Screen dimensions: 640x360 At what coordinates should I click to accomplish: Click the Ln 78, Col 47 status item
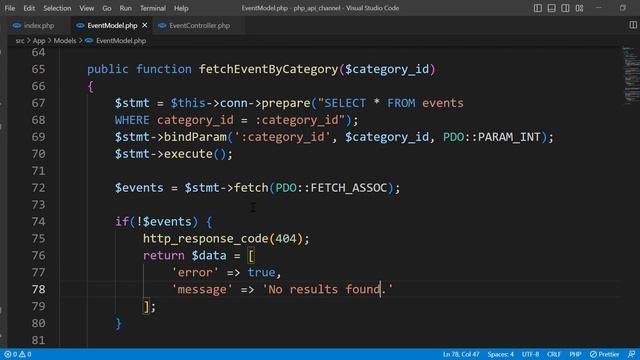coord(461,354)
